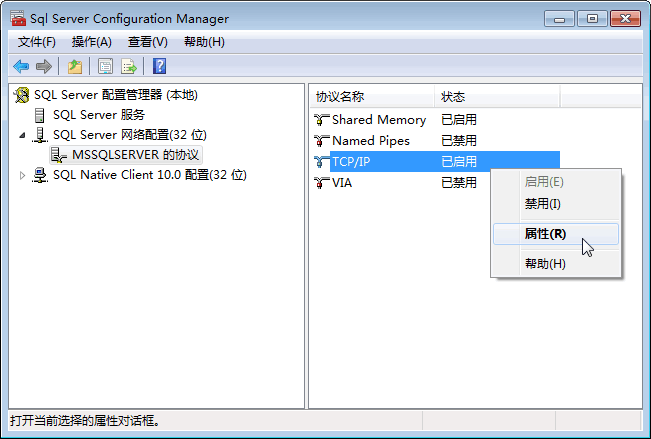651x439 pixels.
Task: Select the Named Pipes protocol row
Action: point(436,141)
